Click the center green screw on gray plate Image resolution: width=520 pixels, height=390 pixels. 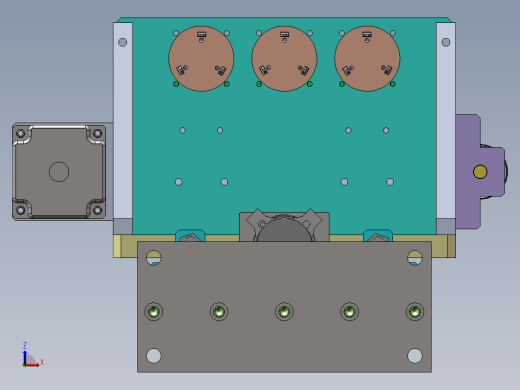coord(284,312)
